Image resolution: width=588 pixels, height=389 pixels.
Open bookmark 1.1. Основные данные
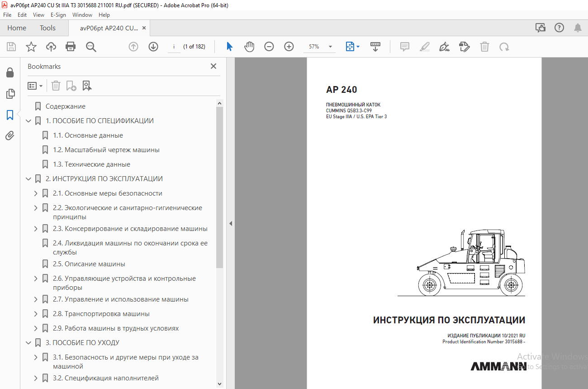tap(88, 135)
